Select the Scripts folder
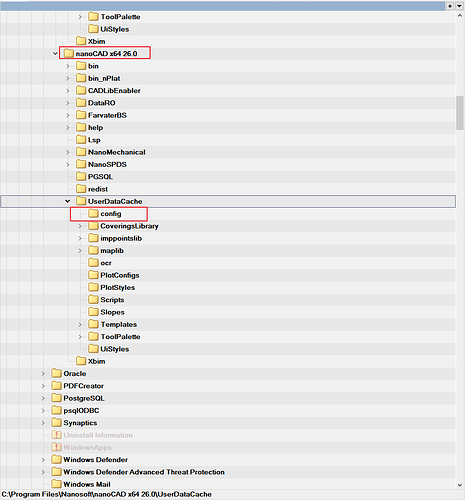The image size is (465, 500). click(x=112, y=300)
